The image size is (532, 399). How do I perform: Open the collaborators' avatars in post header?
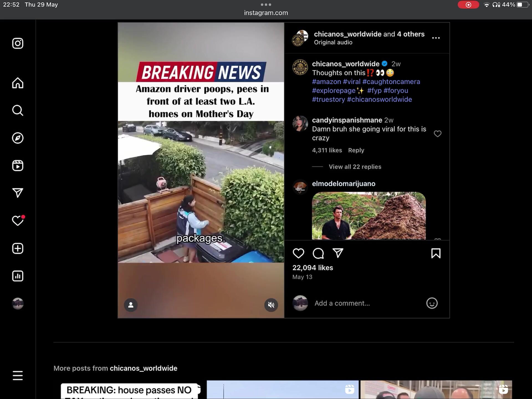300,38
